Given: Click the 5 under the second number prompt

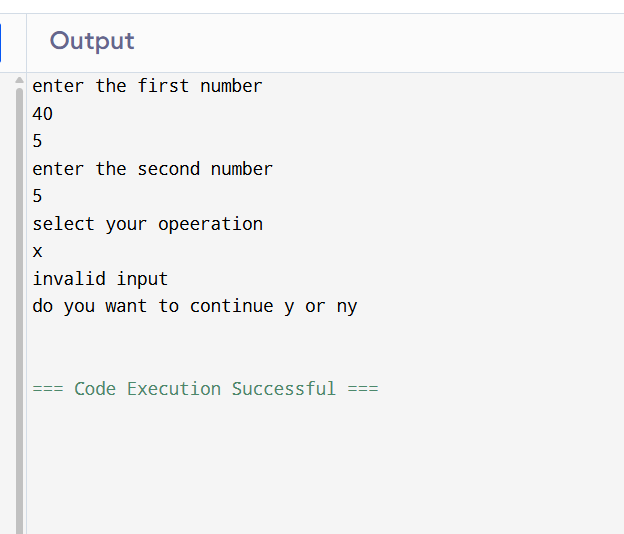Looking at the screenshot, I should click(37, 196).
